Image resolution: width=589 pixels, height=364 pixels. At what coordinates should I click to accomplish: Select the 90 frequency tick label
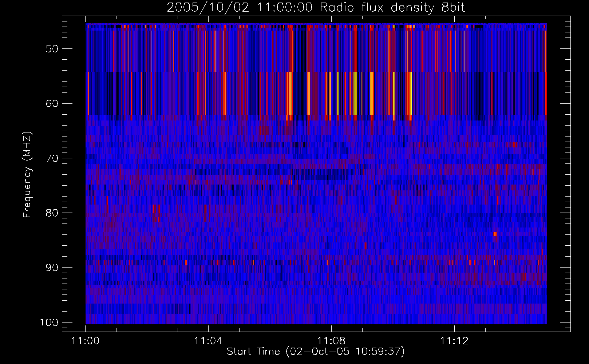click(52, 268)
